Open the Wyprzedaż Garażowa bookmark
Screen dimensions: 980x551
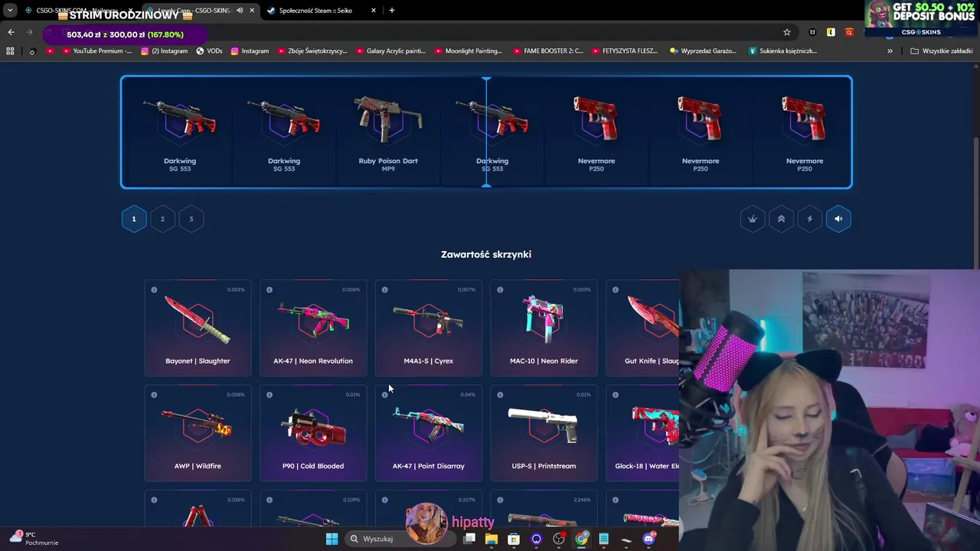(703, 51)
